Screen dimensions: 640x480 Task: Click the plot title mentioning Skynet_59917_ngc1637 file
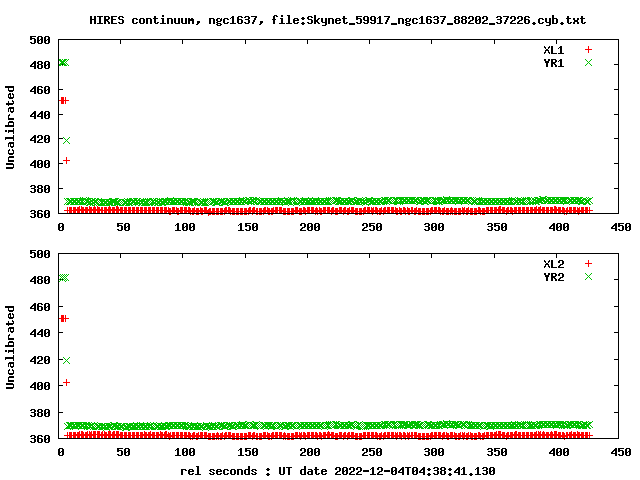click(x=338, y=20)
